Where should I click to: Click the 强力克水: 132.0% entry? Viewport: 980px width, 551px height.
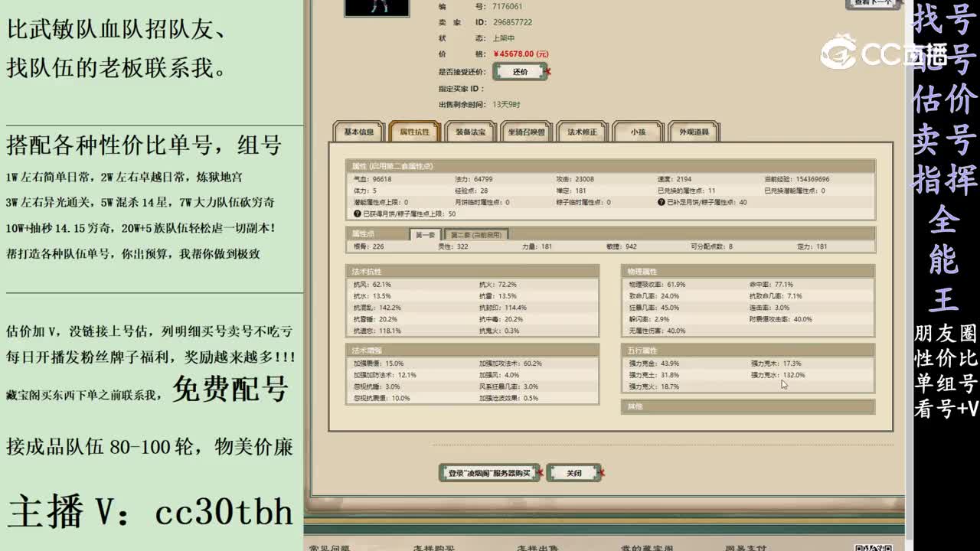click(778, 375)
